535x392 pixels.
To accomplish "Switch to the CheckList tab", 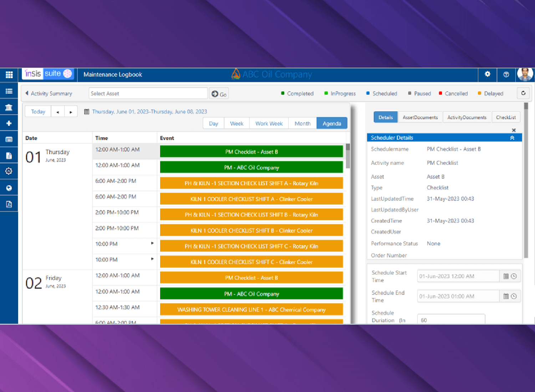I will 505,117.
